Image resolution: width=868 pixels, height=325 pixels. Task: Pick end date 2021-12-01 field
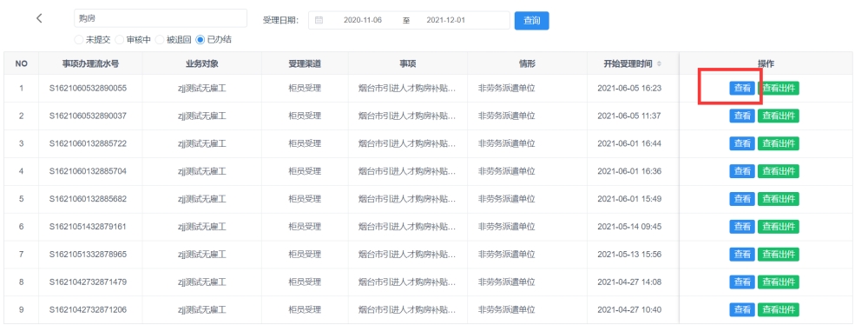445,20
